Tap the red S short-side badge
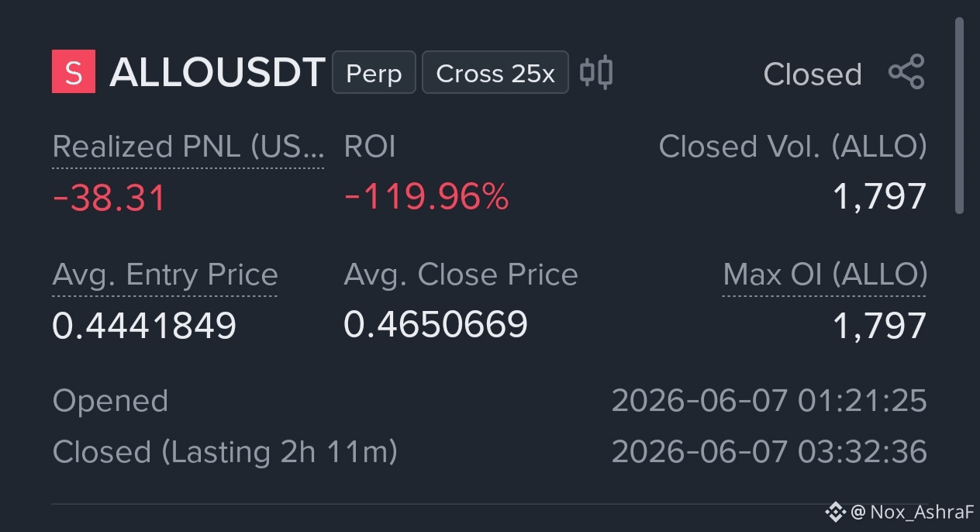Image resolution: width=980 pixels, height=532 pixels. (x=74, y=71)
